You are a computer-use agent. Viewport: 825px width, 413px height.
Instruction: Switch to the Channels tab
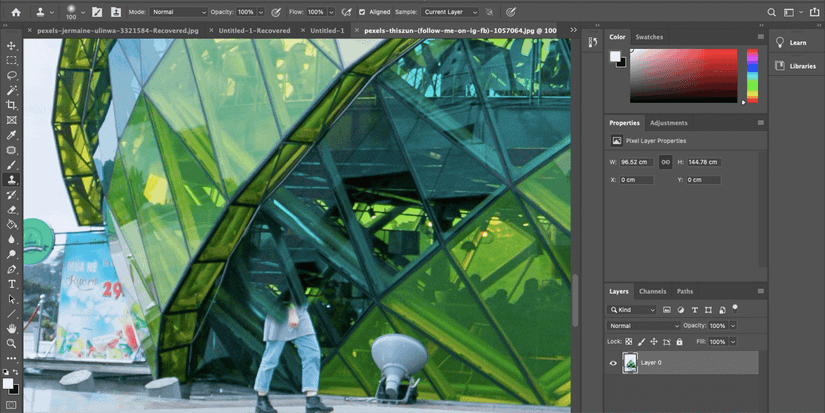pos(652,291)
